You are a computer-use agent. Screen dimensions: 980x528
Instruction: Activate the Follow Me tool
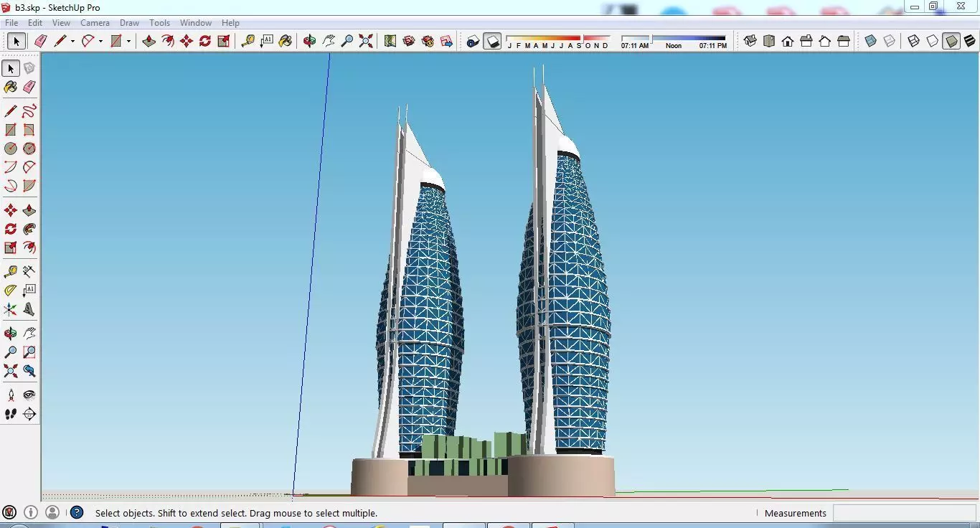[29, 229]
